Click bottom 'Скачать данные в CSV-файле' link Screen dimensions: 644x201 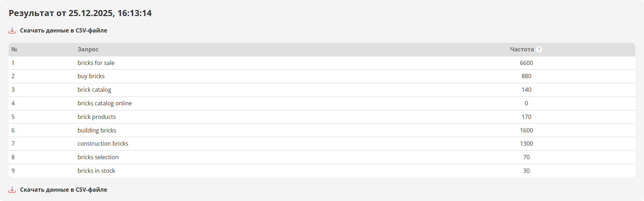(x=64, y=190)
